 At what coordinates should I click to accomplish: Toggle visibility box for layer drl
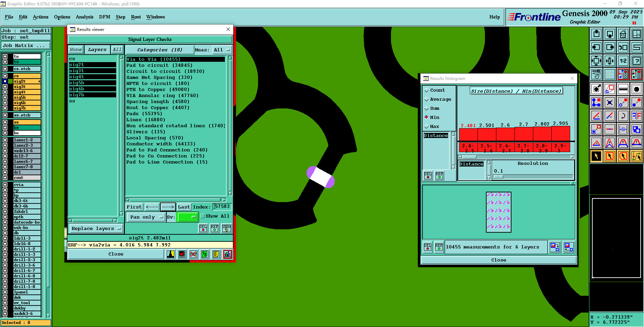coord(5,172)
